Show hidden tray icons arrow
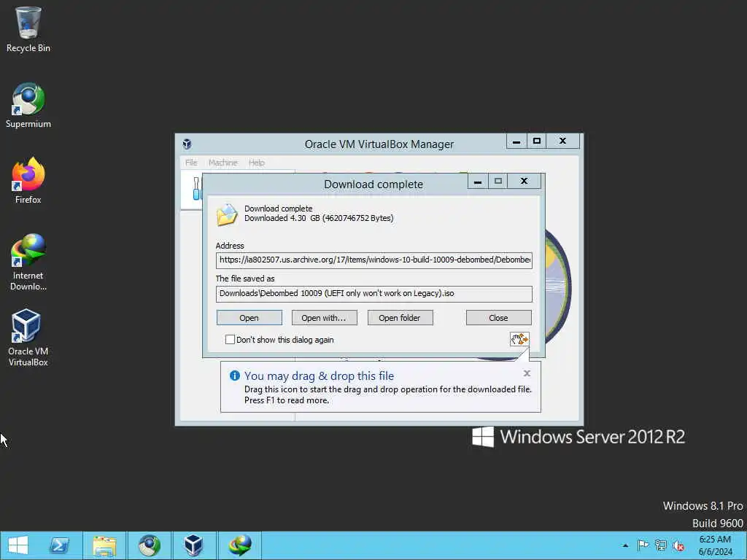747x560 pixels. pyautogui.click(x=625, y=545)
